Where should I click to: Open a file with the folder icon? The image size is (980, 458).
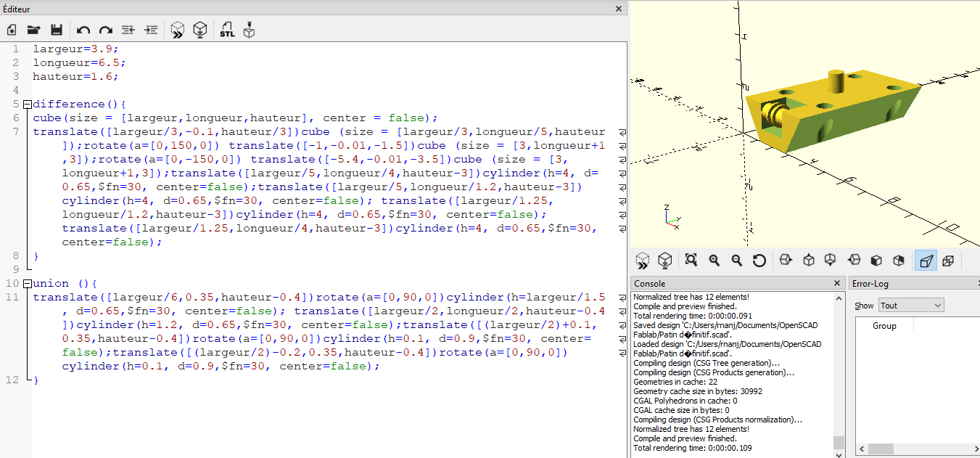tap(33, 30)
